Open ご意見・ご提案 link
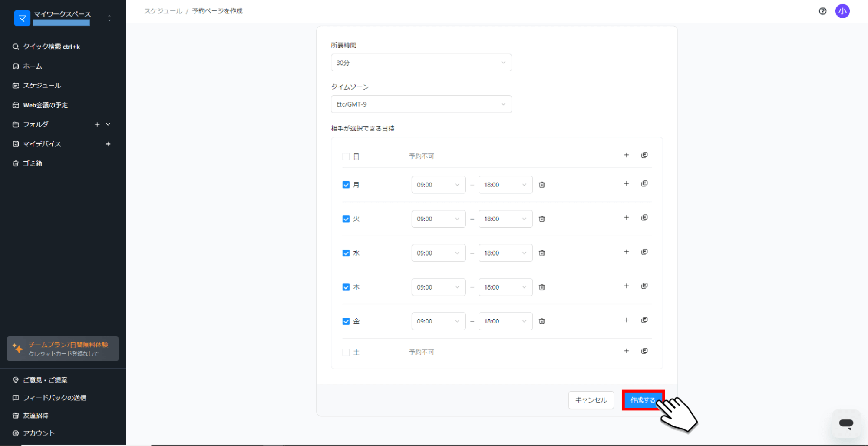Screen dimensions: 868x446 (x=40, y=380)
